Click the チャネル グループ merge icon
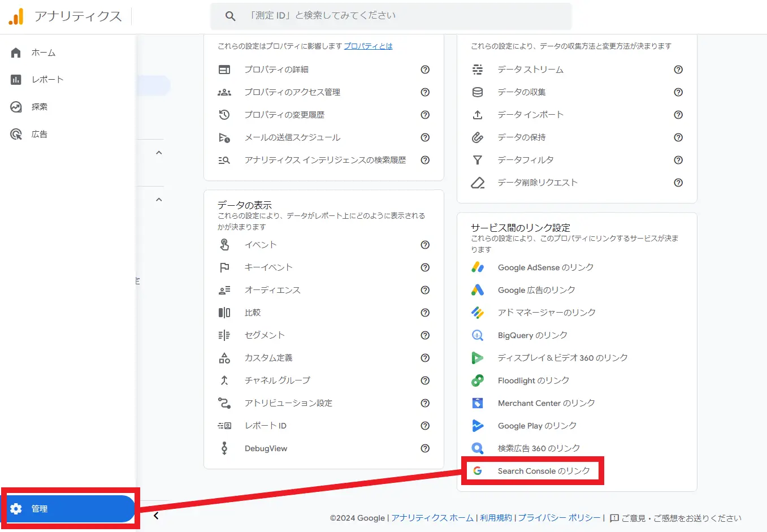The height and width of the screenshot is (532, 767). point(224,380)
